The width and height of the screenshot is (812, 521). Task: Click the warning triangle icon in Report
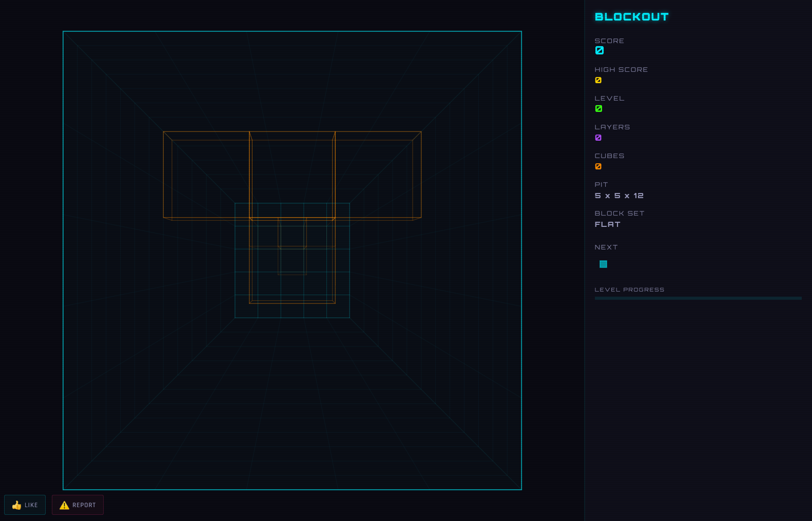[64, 505]
